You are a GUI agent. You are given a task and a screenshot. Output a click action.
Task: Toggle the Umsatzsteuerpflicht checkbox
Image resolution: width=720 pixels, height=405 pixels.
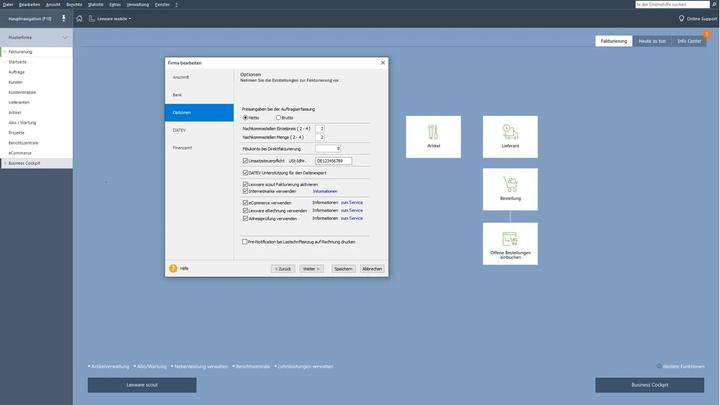pos(245,161)
